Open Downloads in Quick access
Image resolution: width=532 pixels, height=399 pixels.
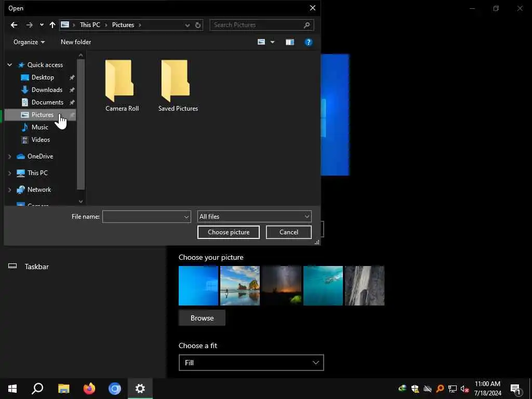tap(47, 90)
